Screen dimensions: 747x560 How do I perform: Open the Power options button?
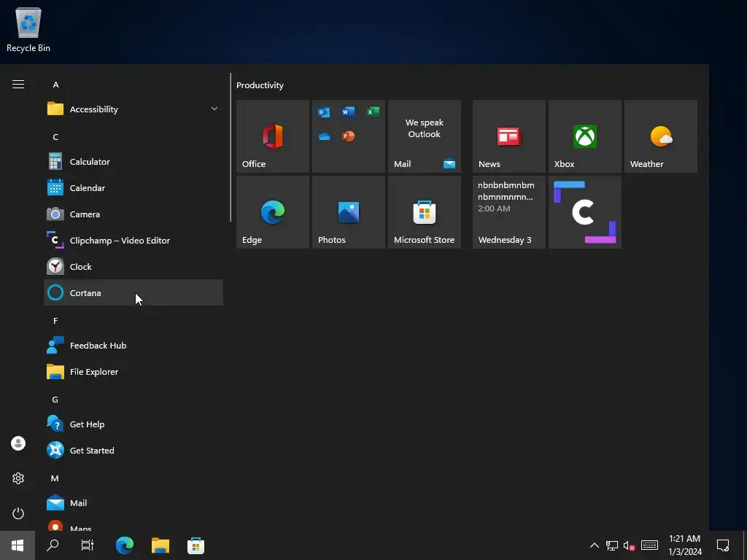[18, 513]
